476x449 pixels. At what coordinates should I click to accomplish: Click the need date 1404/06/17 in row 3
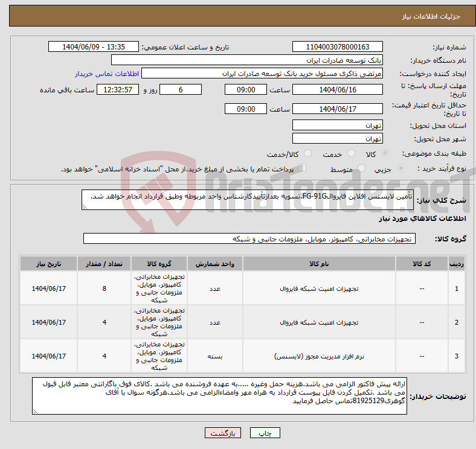coord(48,356)
